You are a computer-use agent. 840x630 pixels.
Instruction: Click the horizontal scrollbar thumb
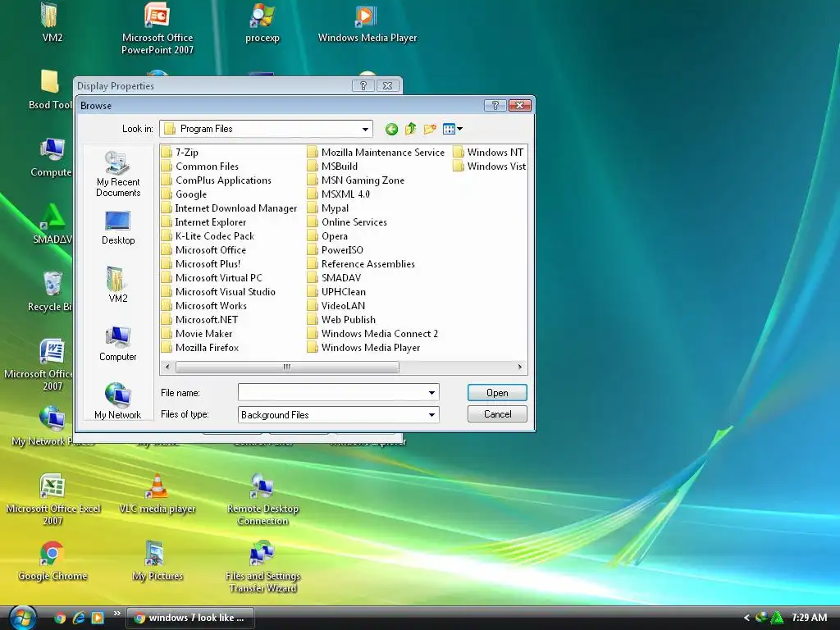287,367
